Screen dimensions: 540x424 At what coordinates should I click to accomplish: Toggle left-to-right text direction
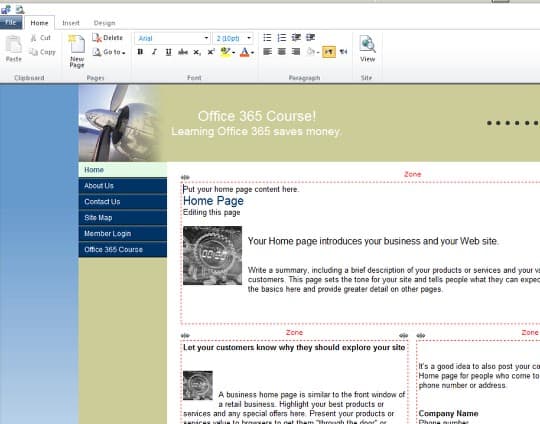(x=329, y=52)
